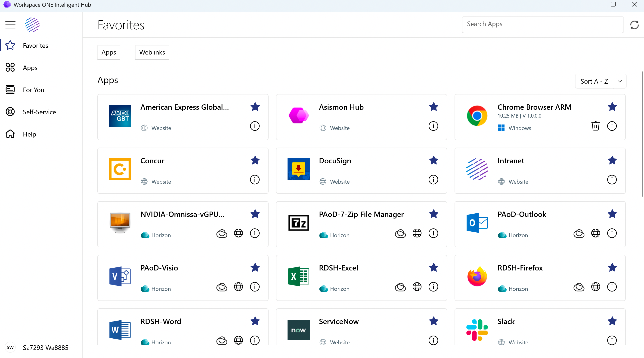Click the globe icon for RDSH-Firefox
The height and width of the screenshot is (358, 644).
tap(595, 287)
